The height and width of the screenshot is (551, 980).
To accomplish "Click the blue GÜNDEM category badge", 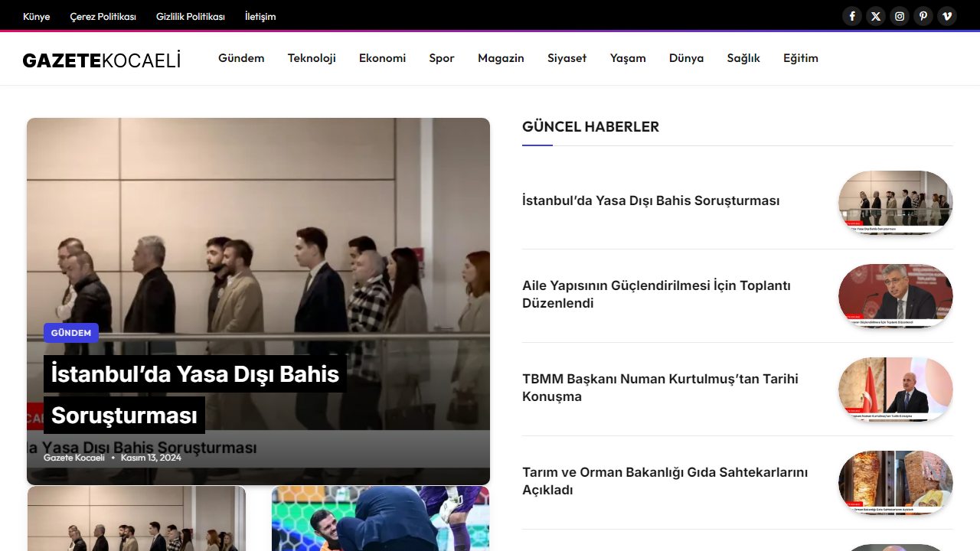I will coord(71,333).
